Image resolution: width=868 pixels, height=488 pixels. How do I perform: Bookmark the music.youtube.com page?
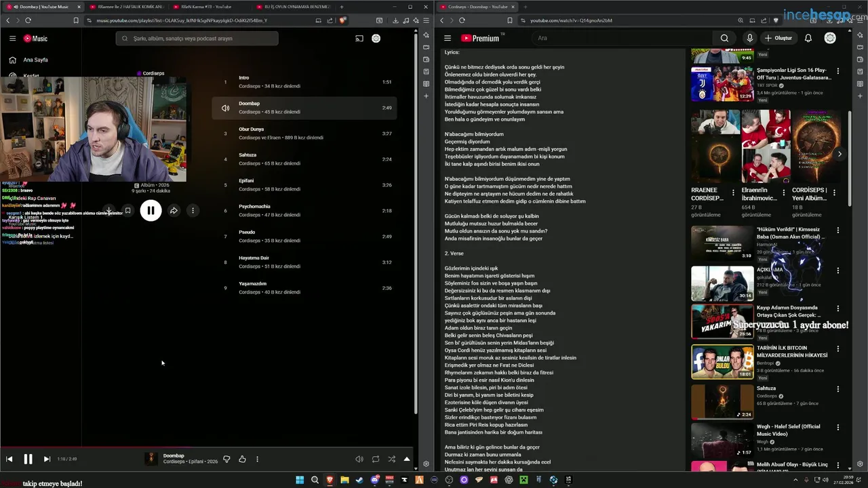[x=76, y=20]
